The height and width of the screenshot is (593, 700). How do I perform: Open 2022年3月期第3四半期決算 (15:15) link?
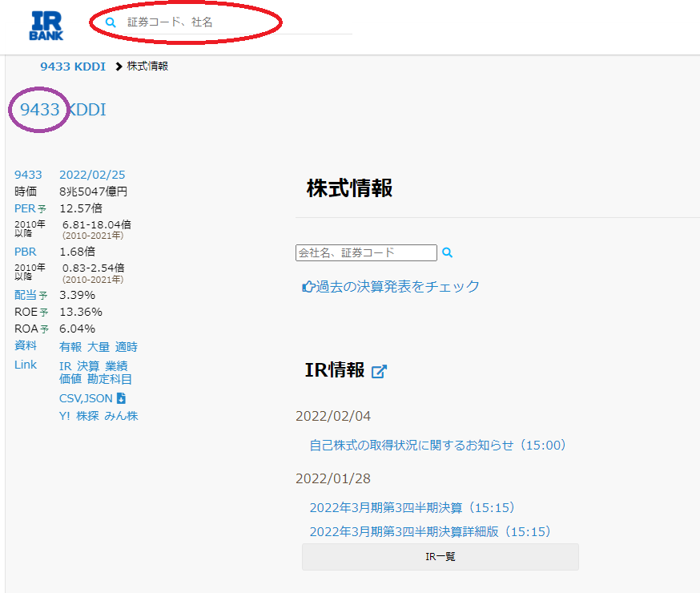click(x=412, y=508)
